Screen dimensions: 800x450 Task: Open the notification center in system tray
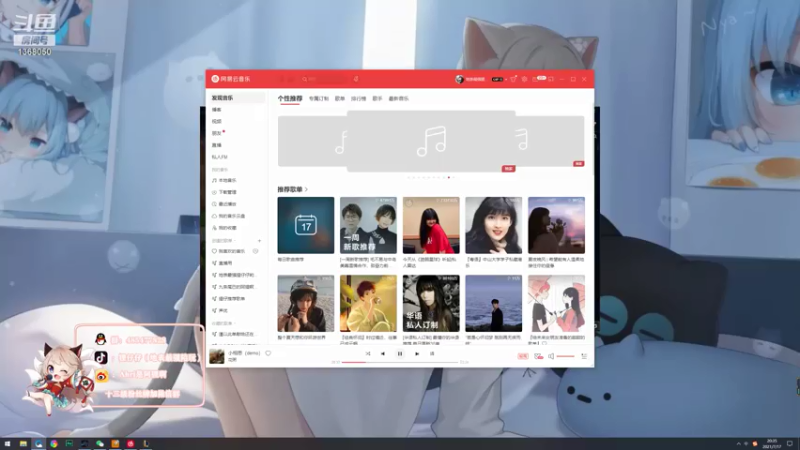tap(790, 444)
